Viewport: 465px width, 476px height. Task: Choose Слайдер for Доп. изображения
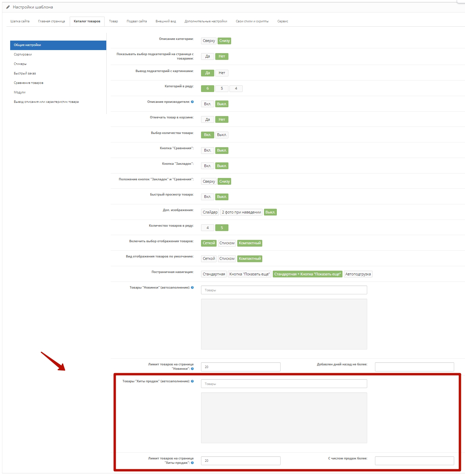pyautogui.click(x=210, y=212)
